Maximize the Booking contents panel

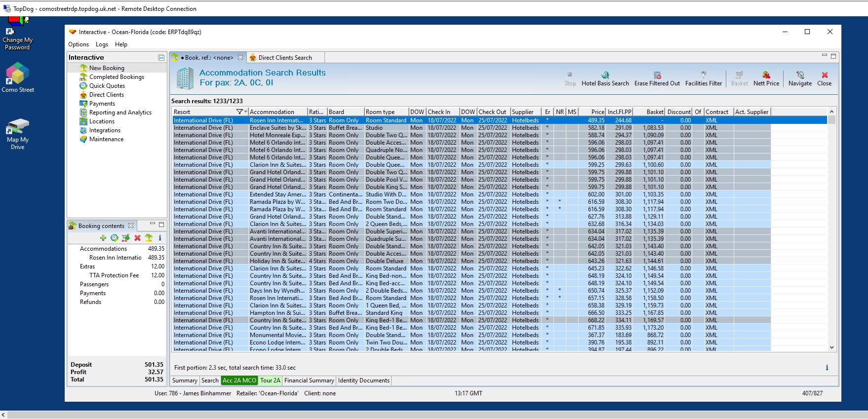click(161, 225)
